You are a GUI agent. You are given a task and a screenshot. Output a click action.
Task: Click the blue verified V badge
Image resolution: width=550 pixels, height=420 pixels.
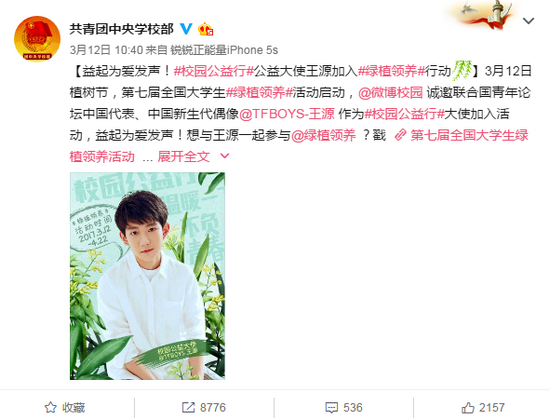(x=186, y=29)
